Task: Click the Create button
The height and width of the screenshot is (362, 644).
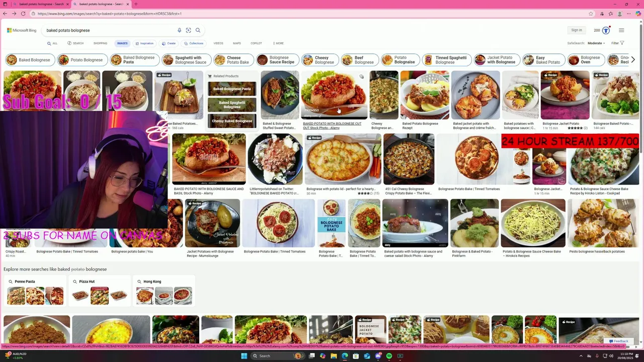Action: pyautogui.click(x=169, y=43)
